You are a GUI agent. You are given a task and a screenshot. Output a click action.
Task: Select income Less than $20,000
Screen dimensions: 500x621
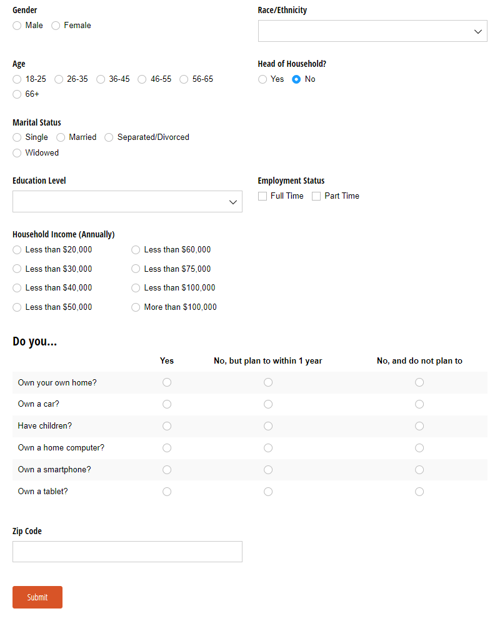[17, 250]
